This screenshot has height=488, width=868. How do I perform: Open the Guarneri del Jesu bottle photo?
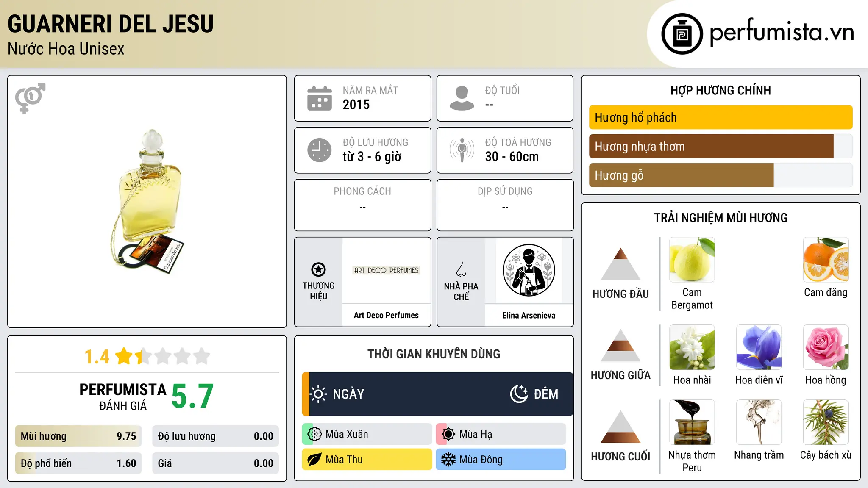click(x=148, y=201)
